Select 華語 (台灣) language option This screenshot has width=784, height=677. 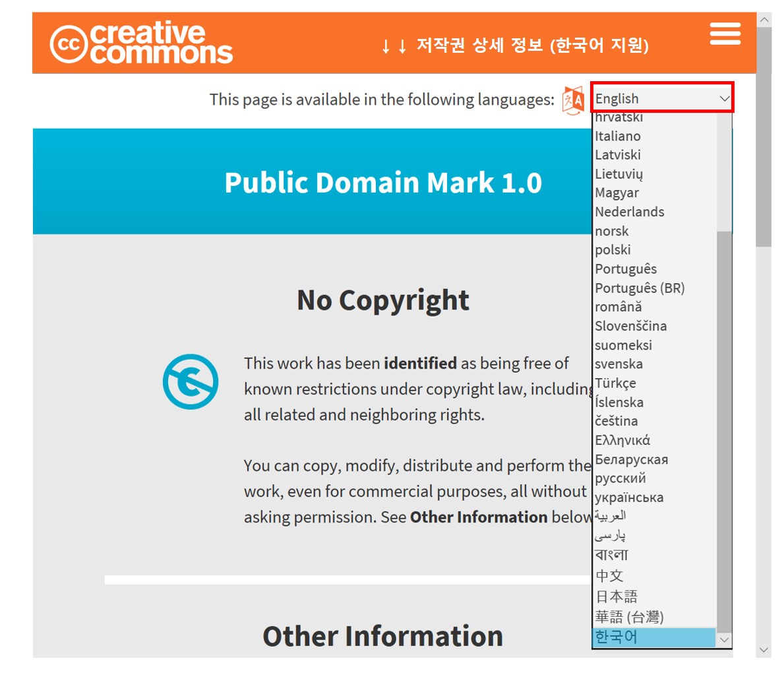(654, 617)
